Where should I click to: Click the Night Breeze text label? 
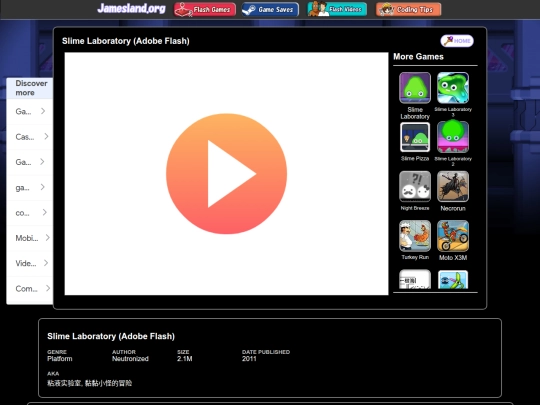pos(415,208)
